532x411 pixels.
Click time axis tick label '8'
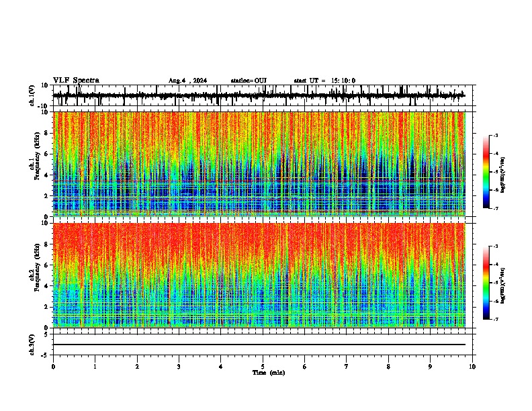[388, 367]
